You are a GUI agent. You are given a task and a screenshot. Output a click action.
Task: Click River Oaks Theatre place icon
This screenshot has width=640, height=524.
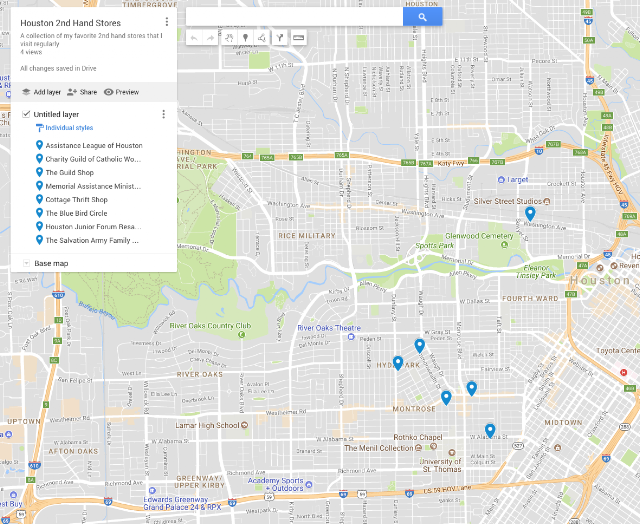click(x=351, y=337)
